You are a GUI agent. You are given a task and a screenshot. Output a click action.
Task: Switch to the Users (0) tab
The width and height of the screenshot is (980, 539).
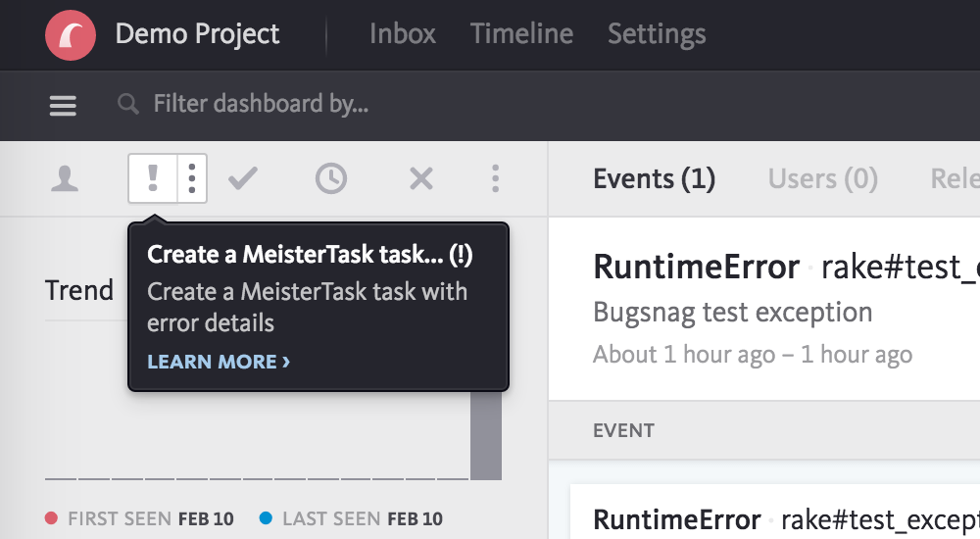(x=822, y=179)
